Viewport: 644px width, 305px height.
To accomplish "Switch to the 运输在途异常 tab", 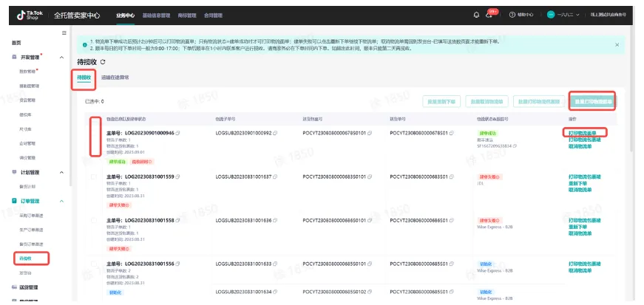I will click(x=115, y=78).
